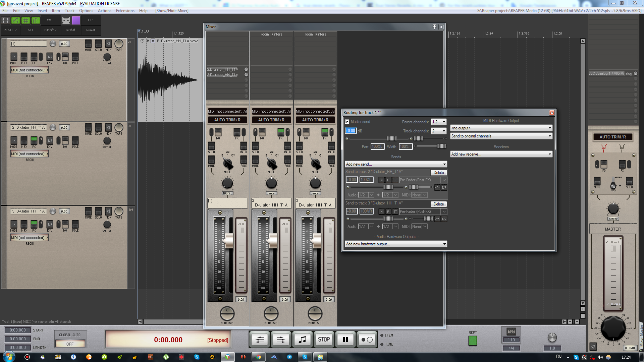
Task: Click the music note metronome button
Action: point(303,340)
